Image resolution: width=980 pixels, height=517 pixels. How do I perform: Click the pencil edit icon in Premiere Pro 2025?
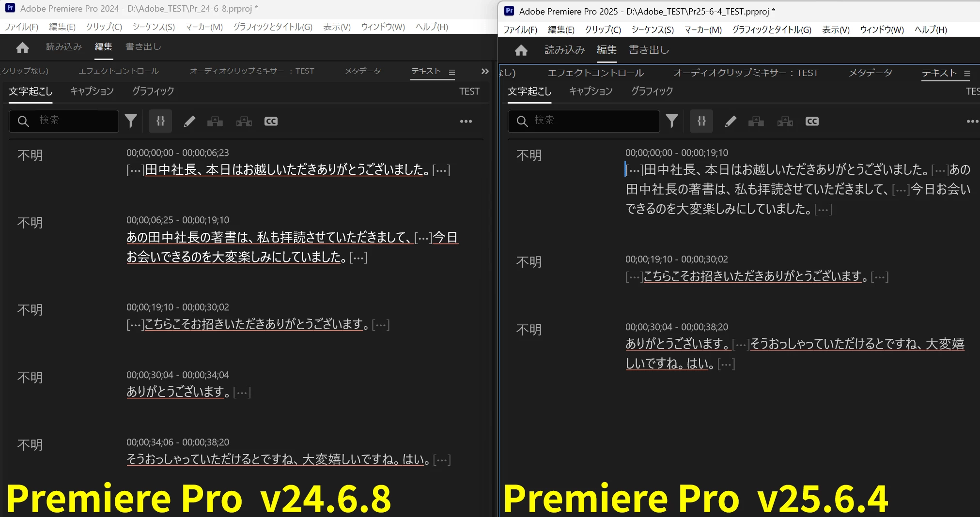click(x=731, y=122)
